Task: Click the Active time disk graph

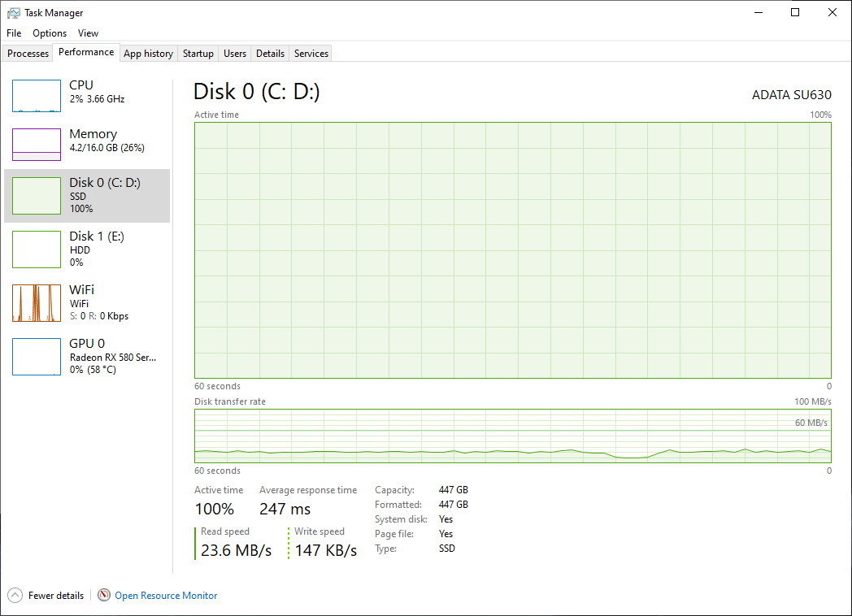Action: (x=512, y=250)
